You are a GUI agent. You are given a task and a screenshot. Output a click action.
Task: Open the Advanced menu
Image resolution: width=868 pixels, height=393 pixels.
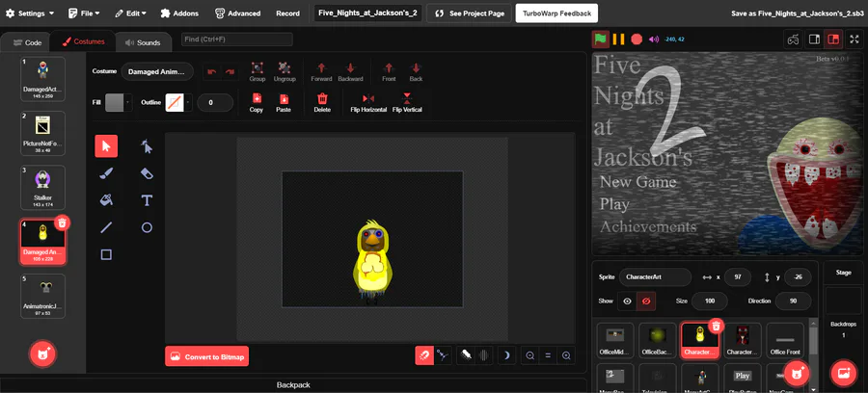point(237,13)
